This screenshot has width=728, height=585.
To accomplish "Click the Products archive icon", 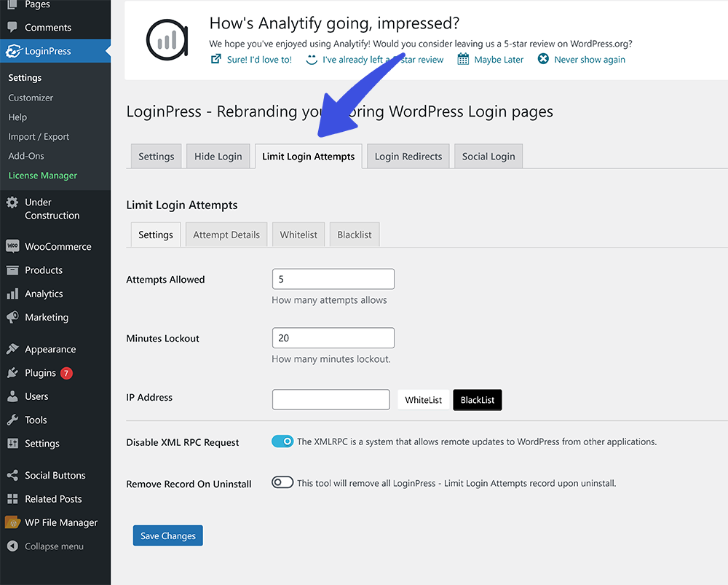I will 12,270.
